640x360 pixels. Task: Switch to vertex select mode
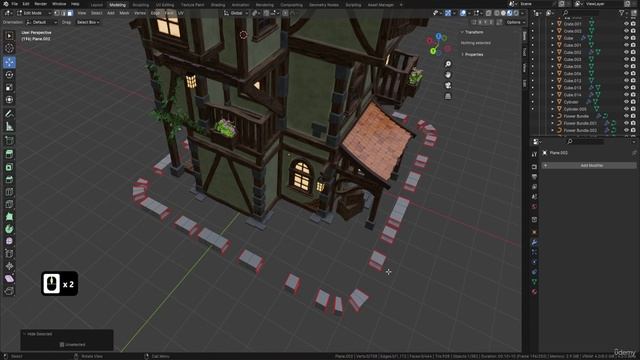click(57, 13)
